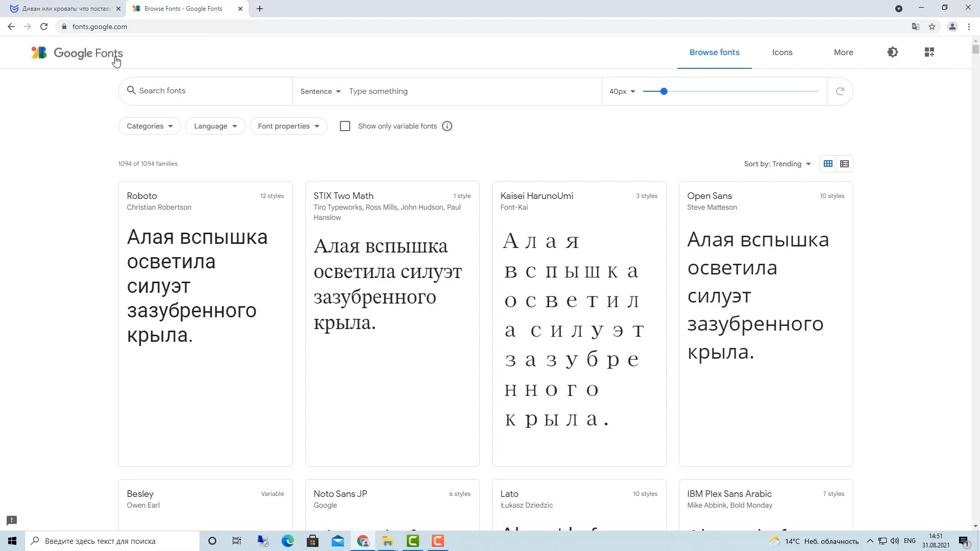This screenshot has width=980, height=551.
Task: Click the taskbar clock showing 14:51
Action: click(x=936, y=541)
